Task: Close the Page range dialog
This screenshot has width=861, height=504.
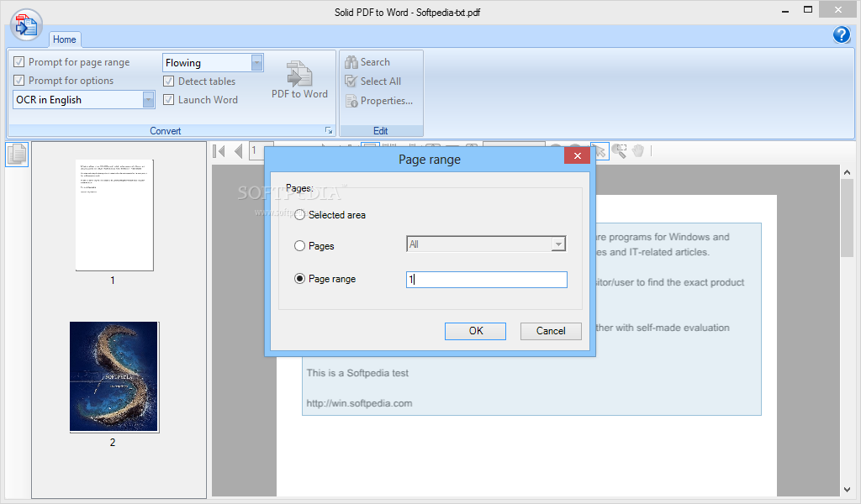Action: (577, 155)
